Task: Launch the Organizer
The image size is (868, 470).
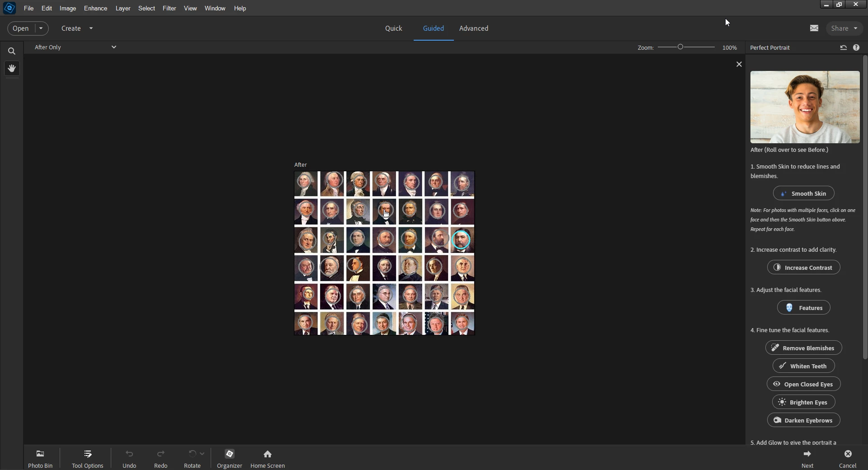Action: (x=230, y=458)
